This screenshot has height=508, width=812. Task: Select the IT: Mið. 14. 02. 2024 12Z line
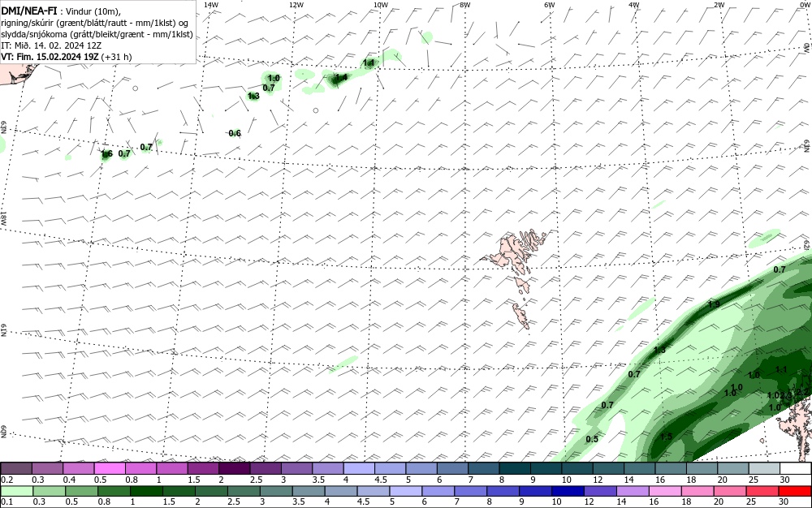pyautogui.click(x=51, y=45)
